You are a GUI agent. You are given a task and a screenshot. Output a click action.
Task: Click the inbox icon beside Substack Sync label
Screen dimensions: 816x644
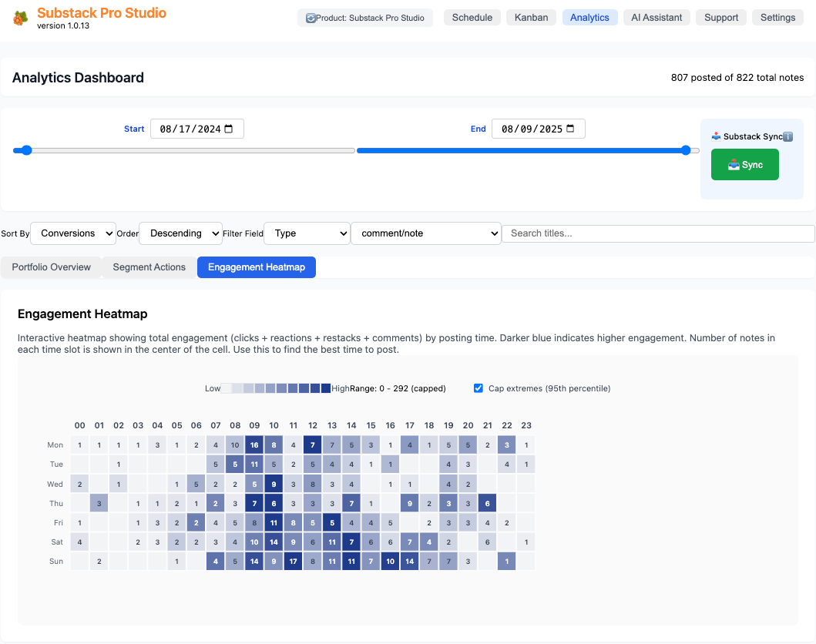pos(716,136)
